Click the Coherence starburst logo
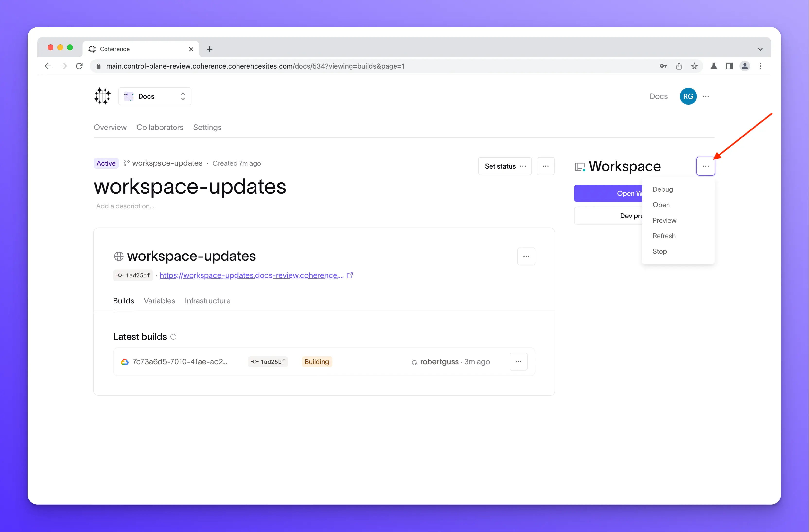Viewport: 809px width, 532px height. (x=102, y=96)
